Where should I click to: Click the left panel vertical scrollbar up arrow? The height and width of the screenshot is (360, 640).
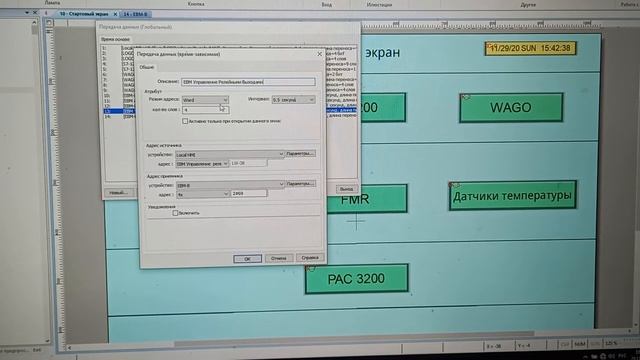(34, 23)
